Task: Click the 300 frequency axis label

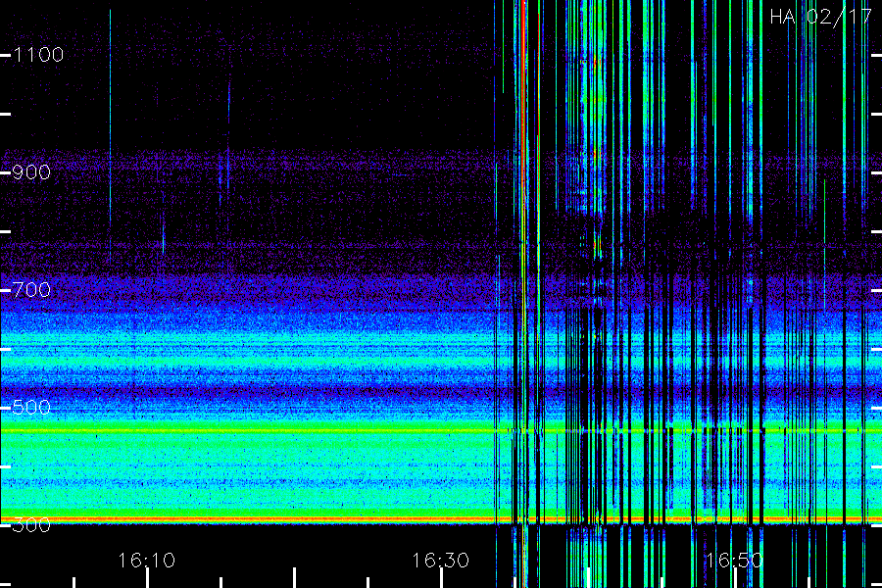Action: click(x=31, y=525)
